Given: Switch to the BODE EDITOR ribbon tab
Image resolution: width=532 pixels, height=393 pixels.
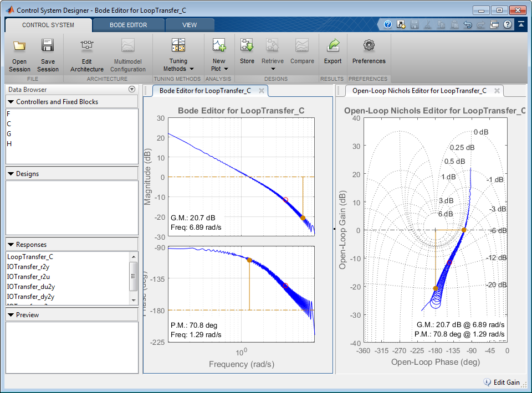Looking at the screenshot, I should point(129,25).
